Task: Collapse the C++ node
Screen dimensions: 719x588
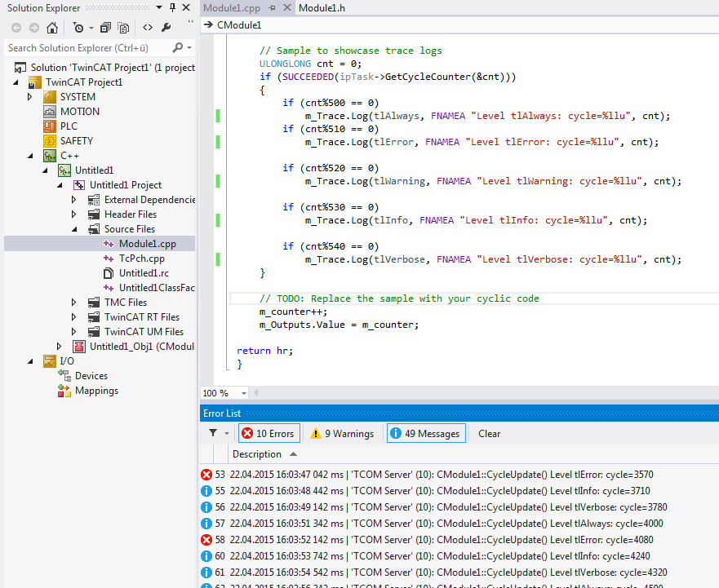Action: [x=30, y=156]
